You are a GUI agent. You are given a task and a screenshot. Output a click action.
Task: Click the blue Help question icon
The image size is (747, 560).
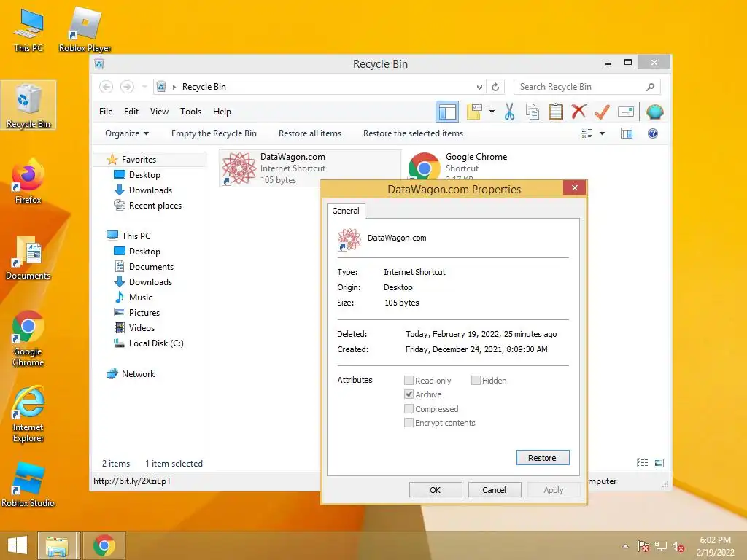point(653,134)
